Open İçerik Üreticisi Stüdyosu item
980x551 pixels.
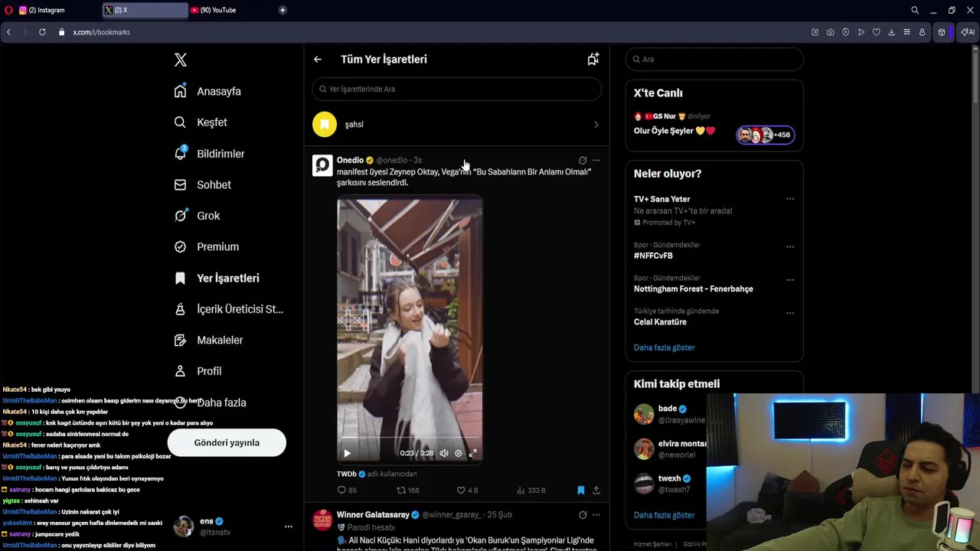(x=228, y=309)
